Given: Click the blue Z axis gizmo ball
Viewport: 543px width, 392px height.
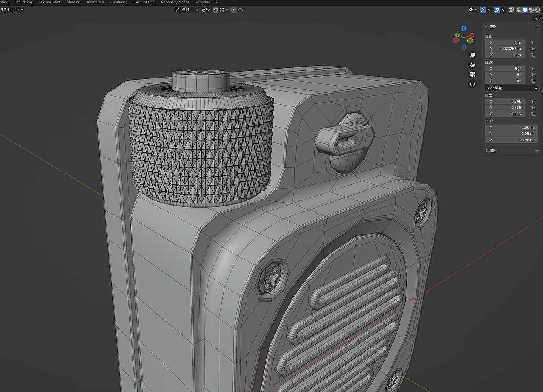Looking at the screenshot, I should 464,28.
